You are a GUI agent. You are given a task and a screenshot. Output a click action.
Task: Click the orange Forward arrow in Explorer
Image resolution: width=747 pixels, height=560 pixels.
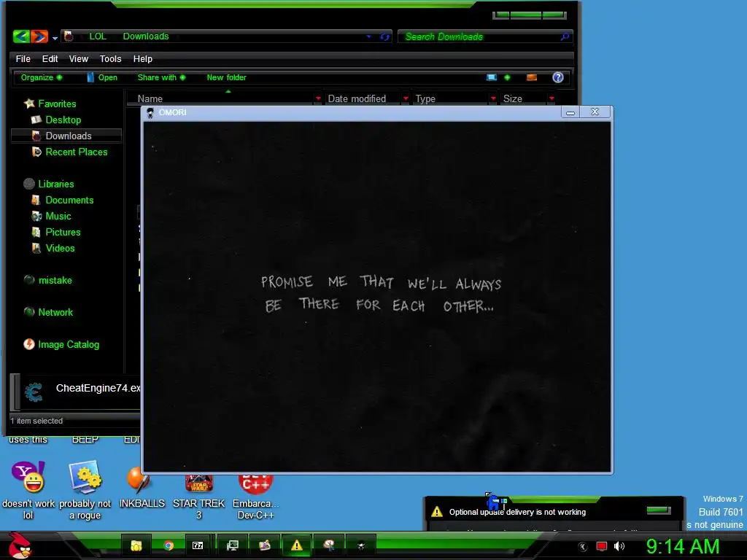click(39, 36)
